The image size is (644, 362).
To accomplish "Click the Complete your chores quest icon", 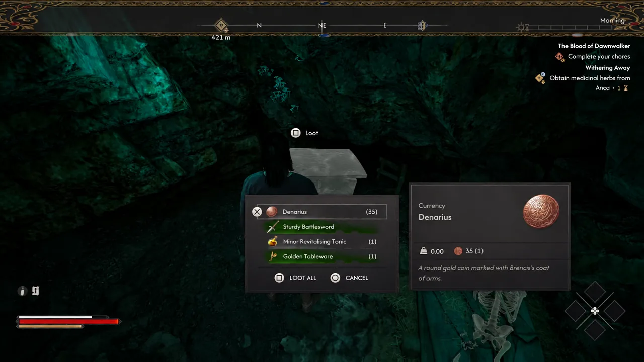I will click(x=560, y=57).
